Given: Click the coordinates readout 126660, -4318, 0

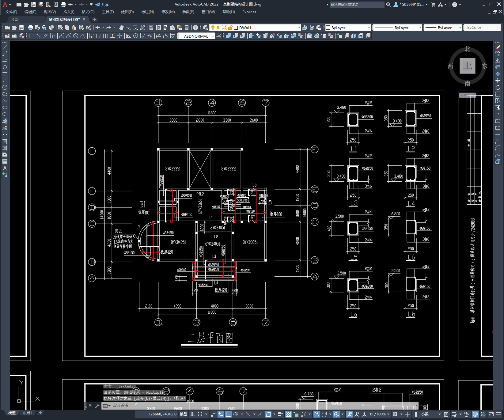Looking at the screenshot, I should point(163,414).
